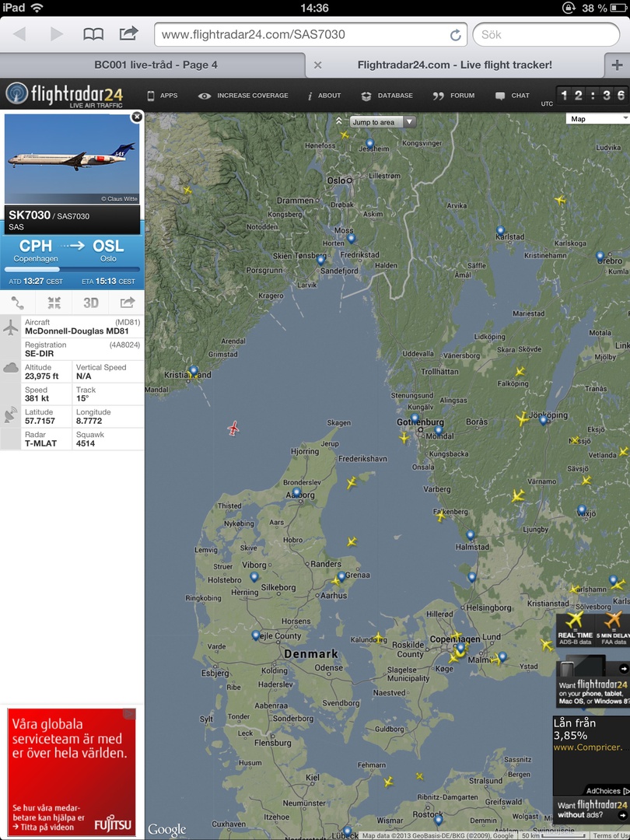Tap the flight route icon in the panel
630x840 pixels.
coord(18,303)
